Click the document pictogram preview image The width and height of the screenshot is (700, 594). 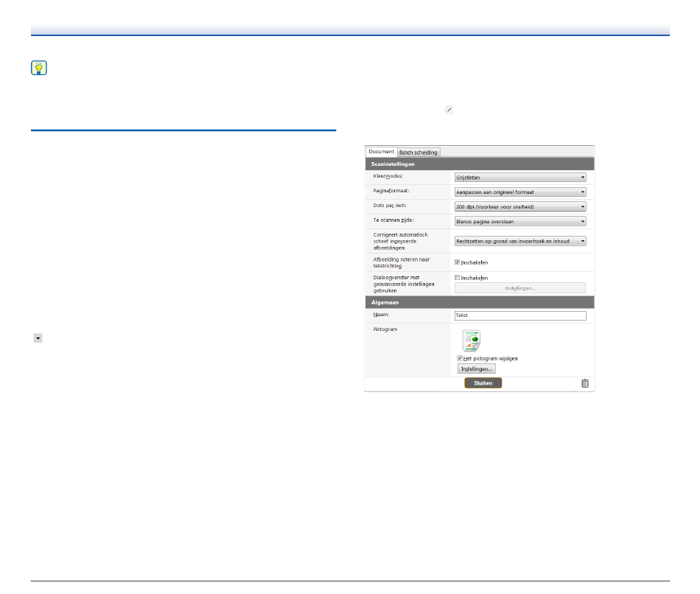click(x=471, y=340)
